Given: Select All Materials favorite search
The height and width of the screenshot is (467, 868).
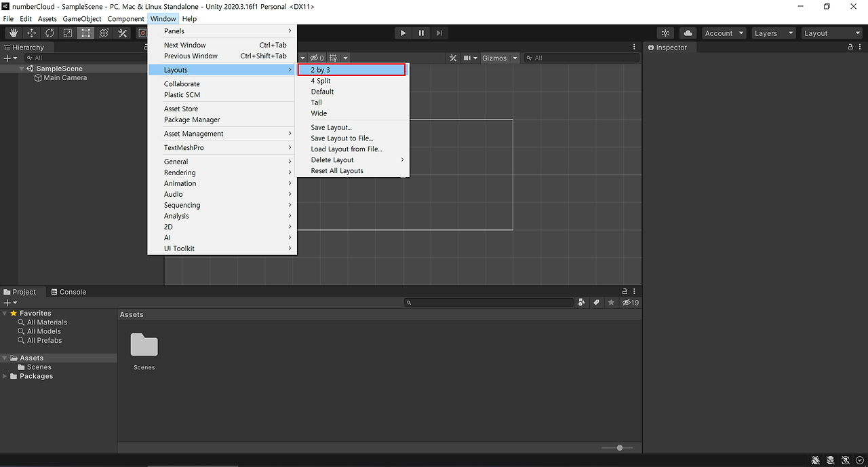Looking at the screenshot, I should pos(43,322).
